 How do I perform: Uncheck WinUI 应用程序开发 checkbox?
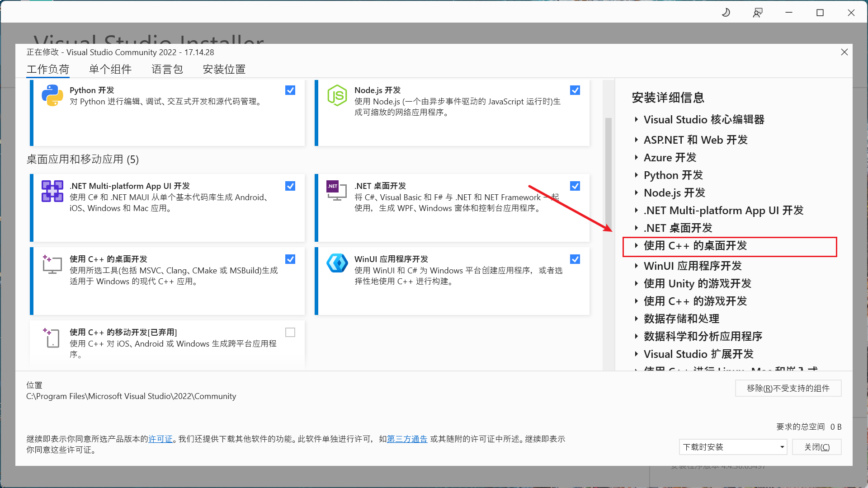tap(575, 259)
